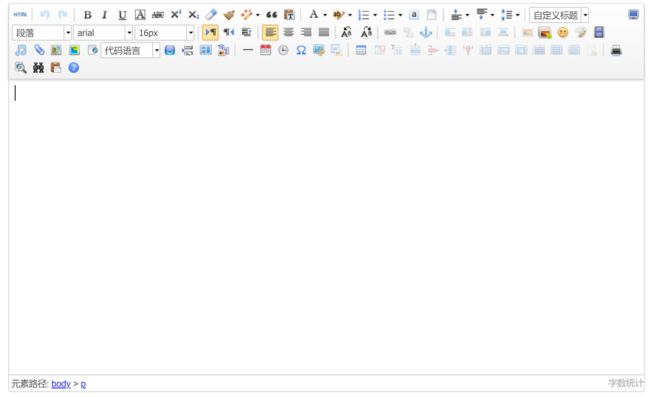Viewport: 650px width, 397px height.
Task: Attach a file with paperclip icon
Action: pos(39,50)
